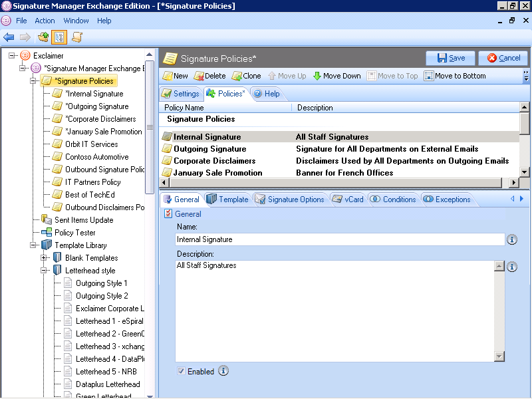Open the Window menu
This screenshot has width=532, height=399.
(76, 21)
